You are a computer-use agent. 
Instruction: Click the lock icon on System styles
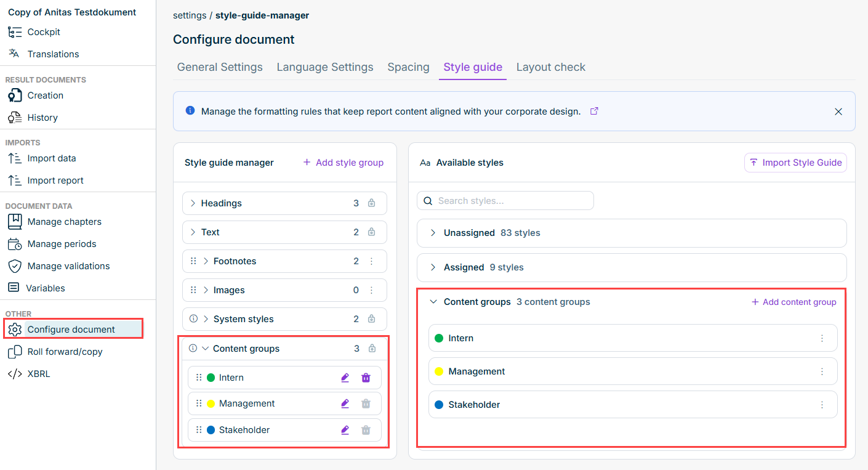click(x=371, y=319)
